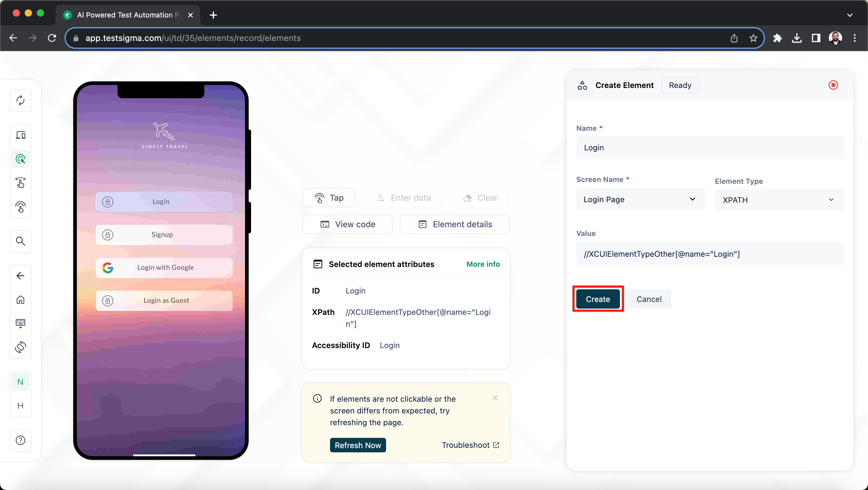
Task: Dismiss the refresh page warning
Action: click(495, 397)
